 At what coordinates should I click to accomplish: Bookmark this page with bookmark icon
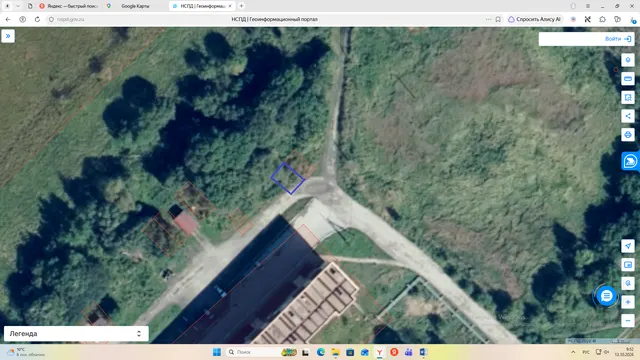[498, 19]
